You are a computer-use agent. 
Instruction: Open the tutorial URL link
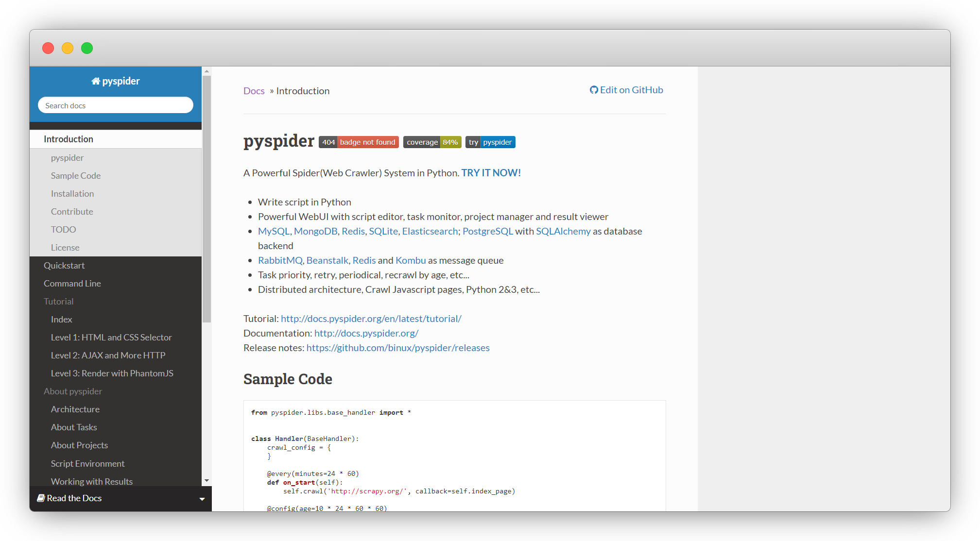coord(371,319)
